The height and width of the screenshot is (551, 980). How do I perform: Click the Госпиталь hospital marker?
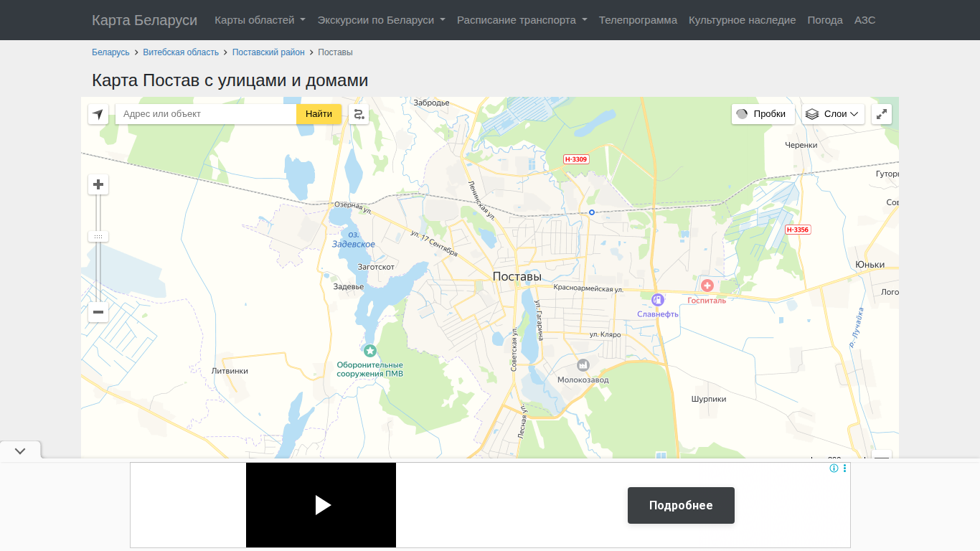tap(707, 286)
